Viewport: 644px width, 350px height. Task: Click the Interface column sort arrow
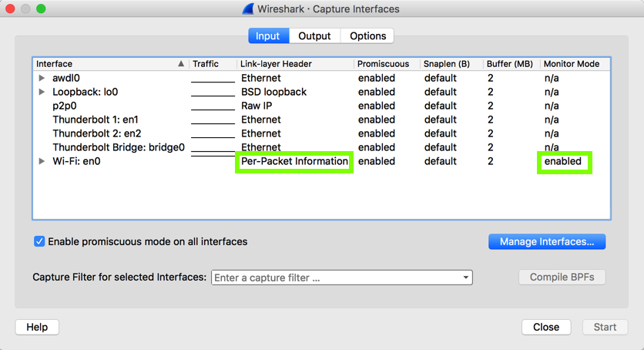[181, 64]
